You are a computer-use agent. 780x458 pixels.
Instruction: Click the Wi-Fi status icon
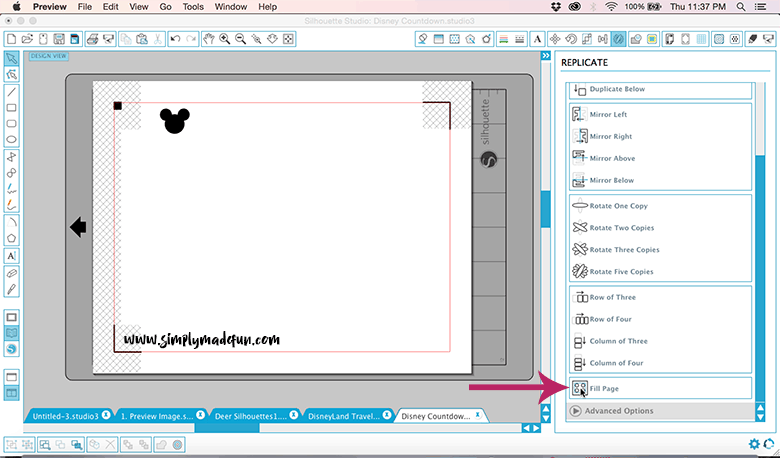(x=611, y=7)
